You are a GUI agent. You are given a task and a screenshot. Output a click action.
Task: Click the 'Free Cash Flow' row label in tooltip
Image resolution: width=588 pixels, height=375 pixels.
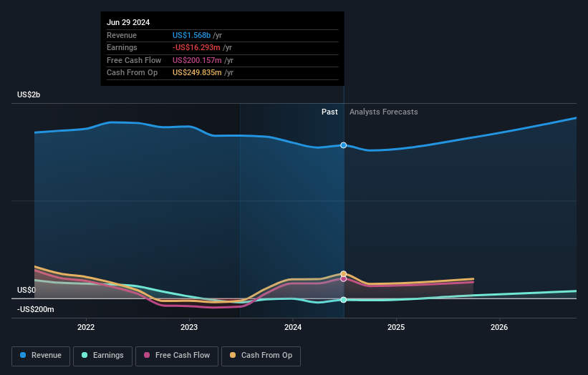tap(134, 60)
